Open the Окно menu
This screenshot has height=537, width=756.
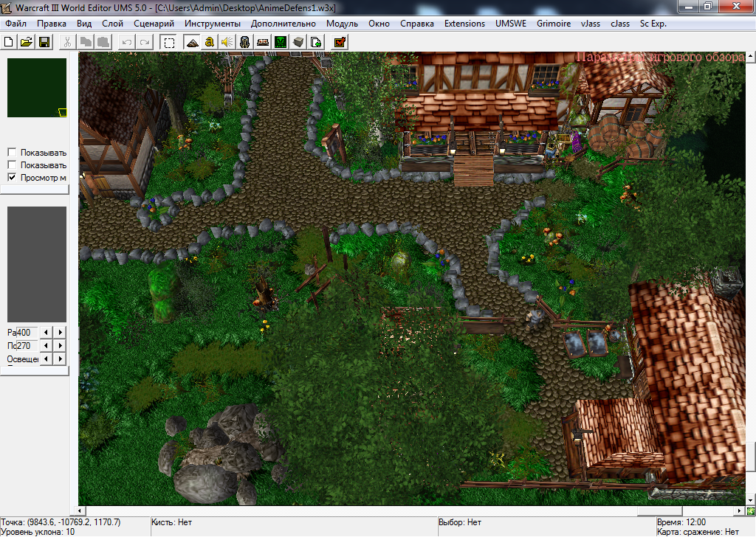(379, 24)
